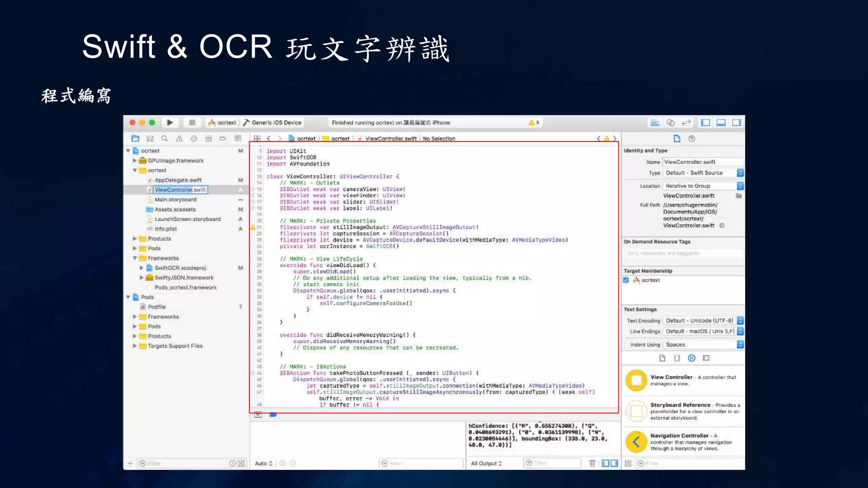This screenshot has width=868, height=488.
Task: Stop the running build
Action: click(x=192, y=122)
